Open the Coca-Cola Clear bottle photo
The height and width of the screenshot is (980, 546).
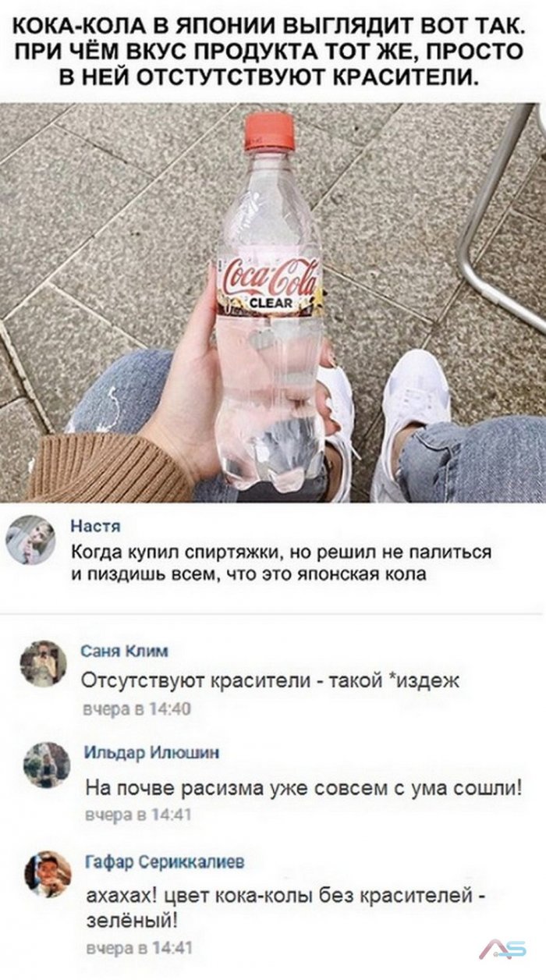coord(273,302)
